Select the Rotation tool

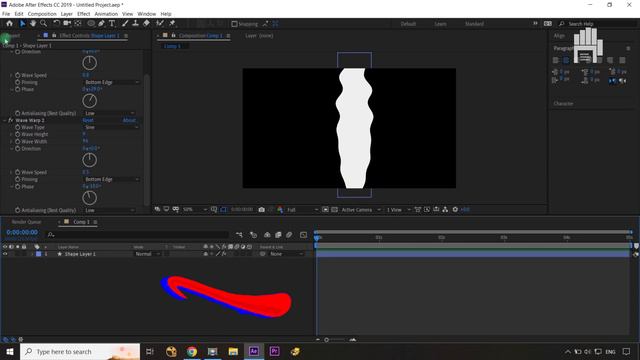click(x=56, y=24)
